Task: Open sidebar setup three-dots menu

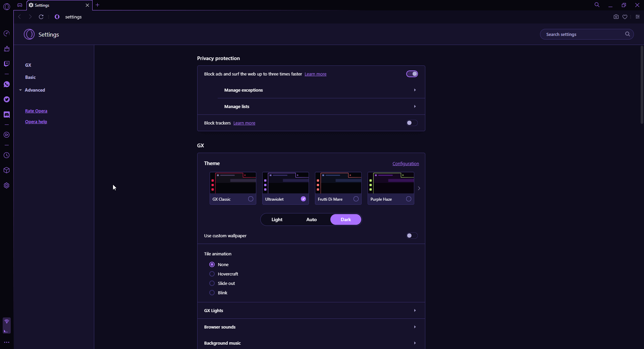Action: point(7,342)
